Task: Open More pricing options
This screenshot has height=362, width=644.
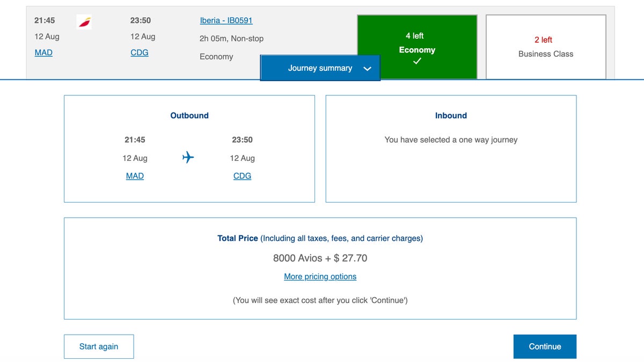Action: 320,276
